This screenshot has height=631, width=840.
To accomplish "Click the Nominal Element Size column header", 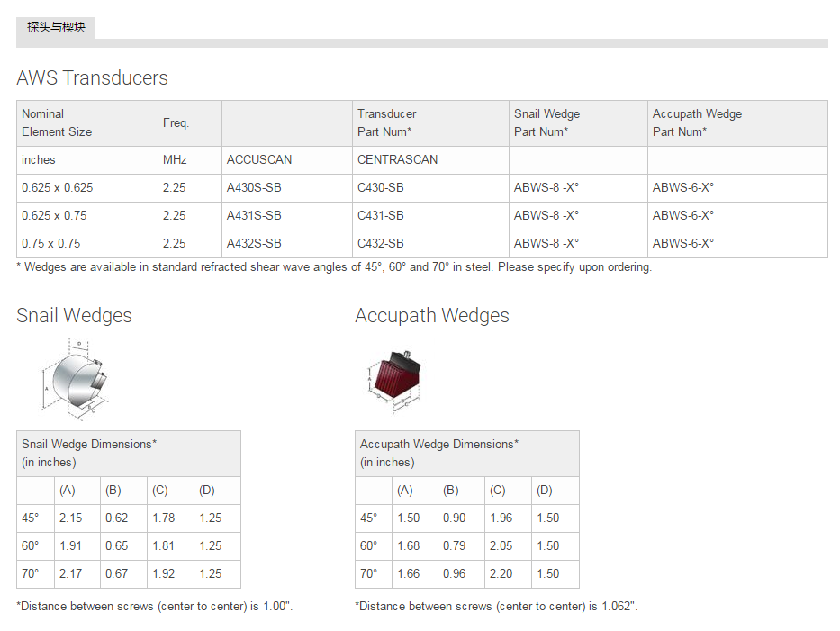I will (x=57, y=122).
